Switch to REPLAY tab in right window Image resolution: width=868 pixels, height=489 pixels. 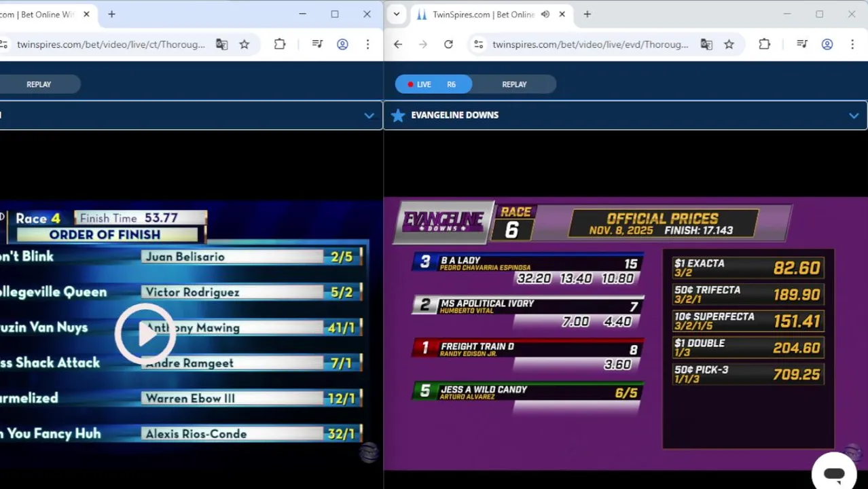514,84
